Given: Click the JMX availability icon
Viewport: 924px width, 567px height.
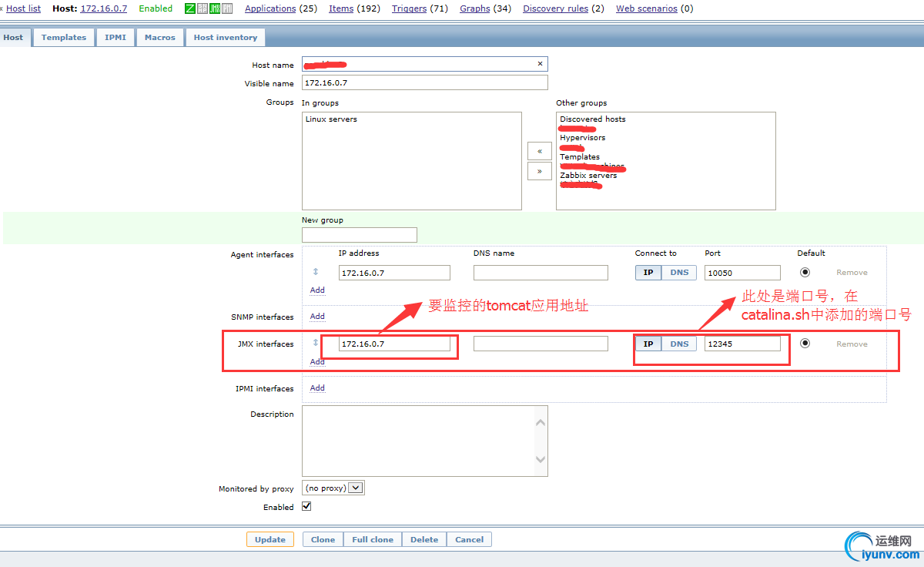Looking at the screenshot, I should (215, 8).
